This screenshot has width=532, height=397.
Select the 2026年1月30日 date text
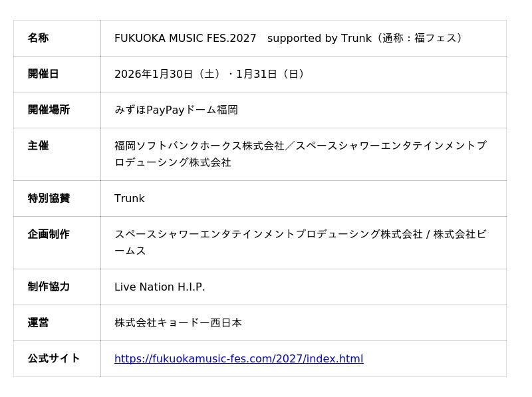tap(154, 74)
